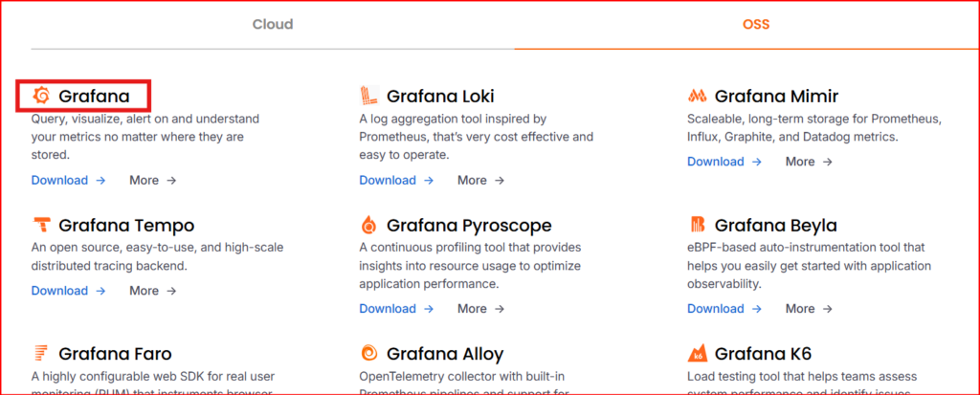Select the OSS tab

pos(756,24)
